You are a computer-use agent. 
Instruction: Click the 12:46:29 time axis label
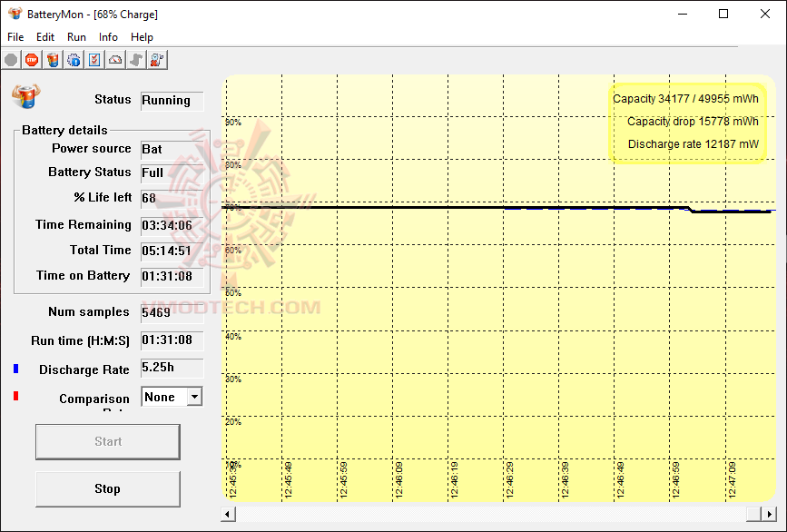click(509, 480)
